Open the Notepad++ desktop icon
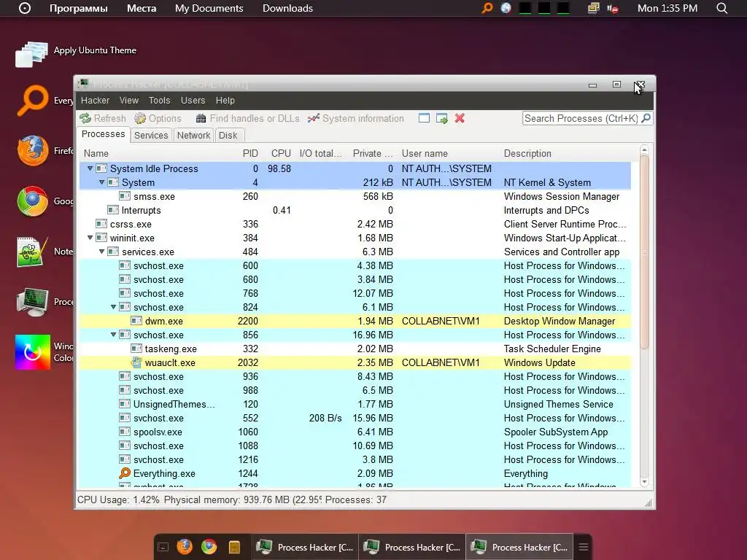This screenshot has height=560, width=747. tap(32, 252)
